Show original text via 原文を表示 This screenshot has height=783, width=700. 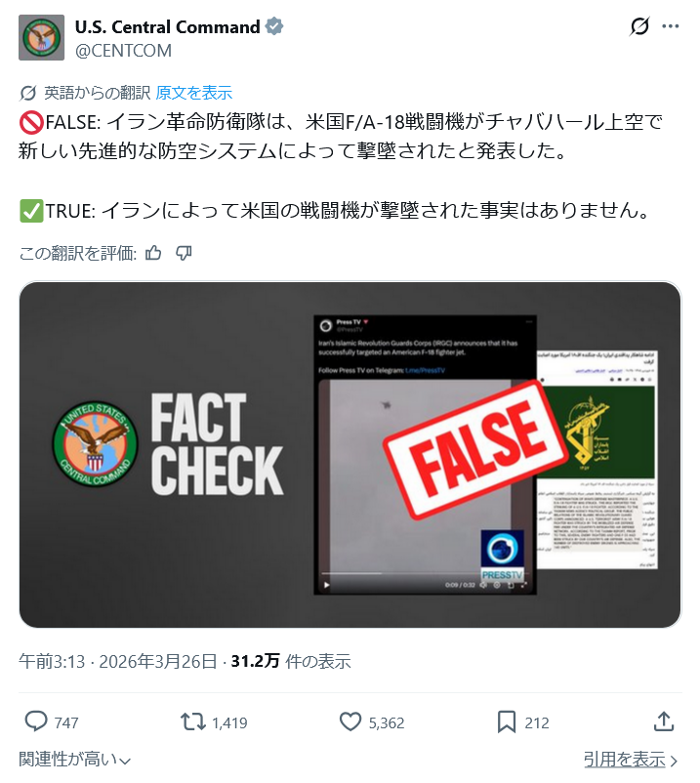click(x=194, y=93)
